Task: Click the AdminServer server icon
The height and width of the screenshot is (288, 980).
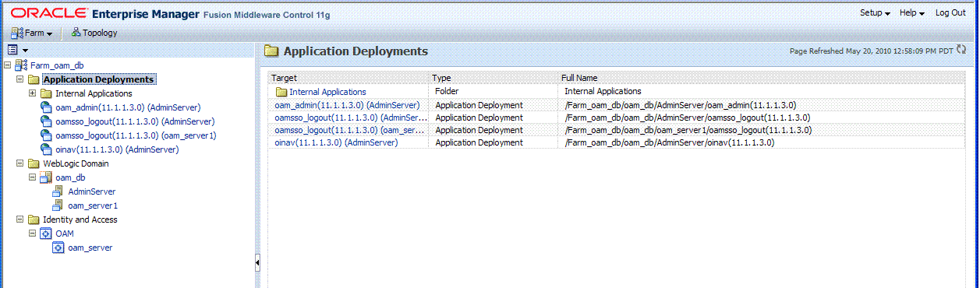Action: (x=58, y=191)
